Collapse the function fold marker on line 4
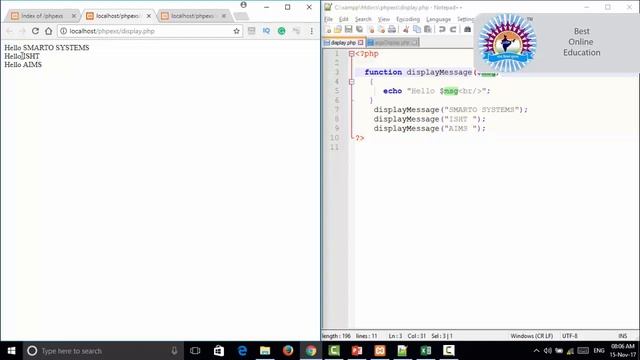Viewport: 640px width, 360px height. 351,82
